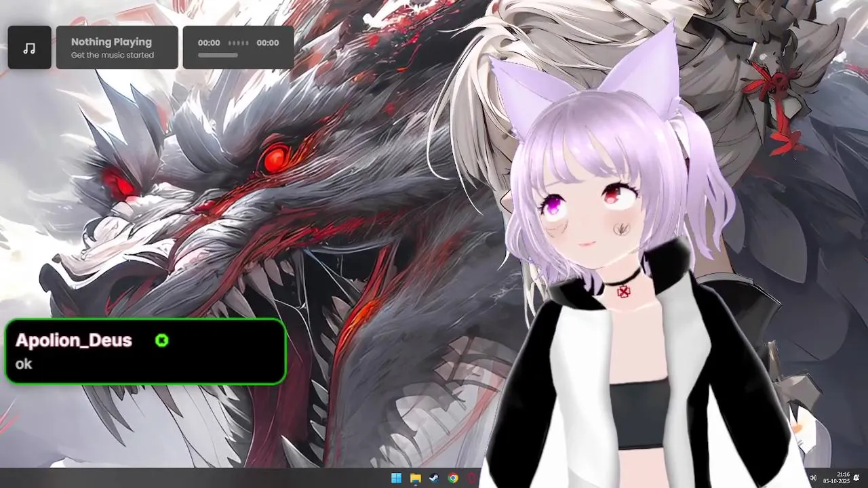
Task: Click the "ok" chat message text
Action: (x=24, y=364)
